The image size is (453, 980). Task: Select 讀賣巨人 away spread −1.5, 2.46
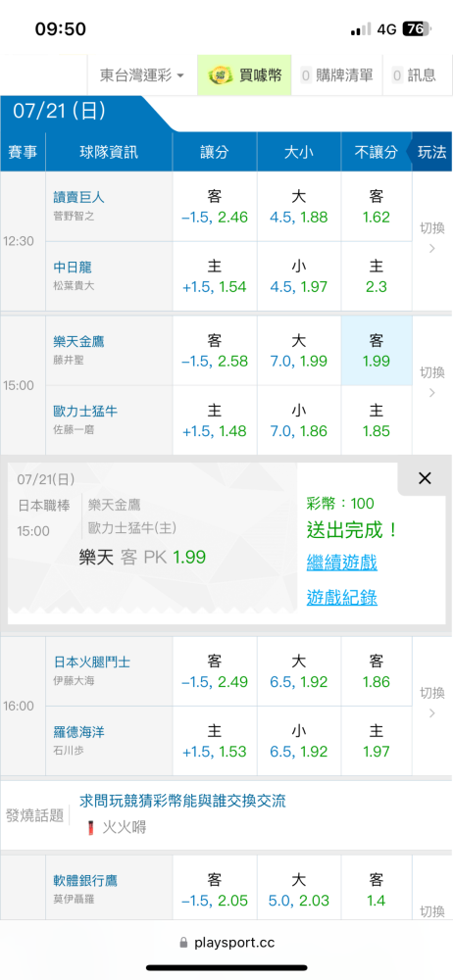(x=215, y=207)
